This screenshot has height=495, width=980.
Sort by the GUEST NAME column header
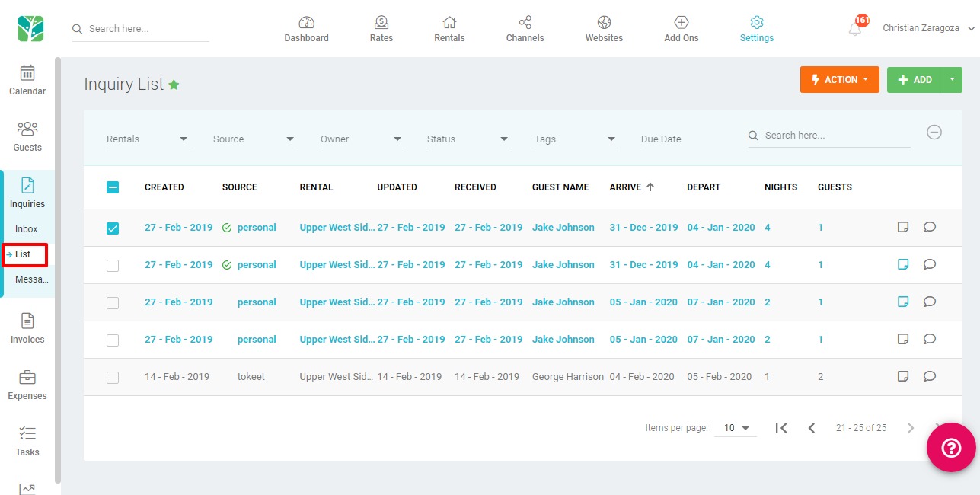(x=560, y=187)
